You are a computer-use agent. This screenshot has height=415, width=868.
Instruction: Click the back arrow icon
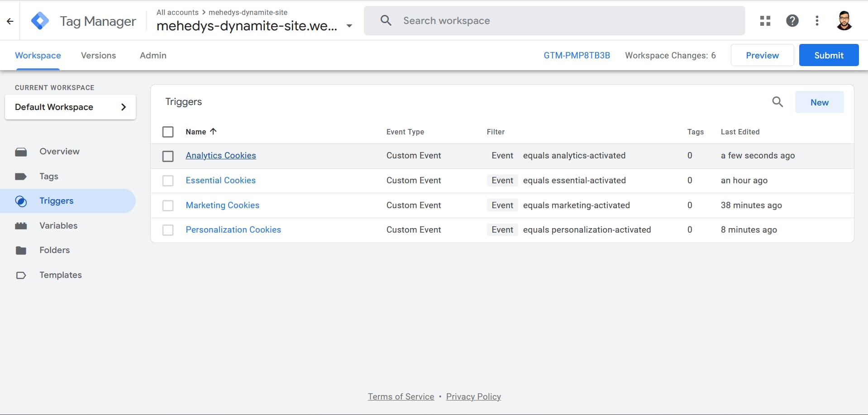(x=10, y=21)
